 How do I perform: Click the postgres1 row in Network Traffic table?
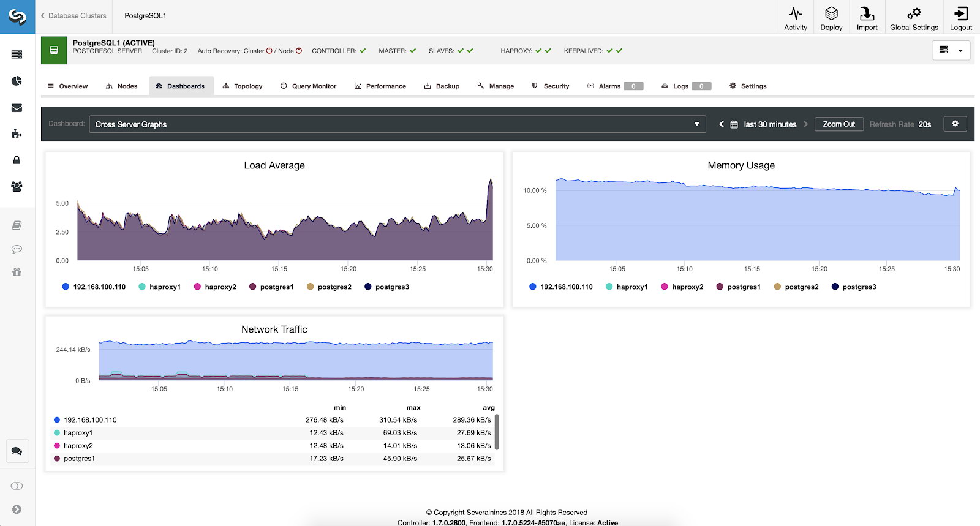click(x=274, y=459)
